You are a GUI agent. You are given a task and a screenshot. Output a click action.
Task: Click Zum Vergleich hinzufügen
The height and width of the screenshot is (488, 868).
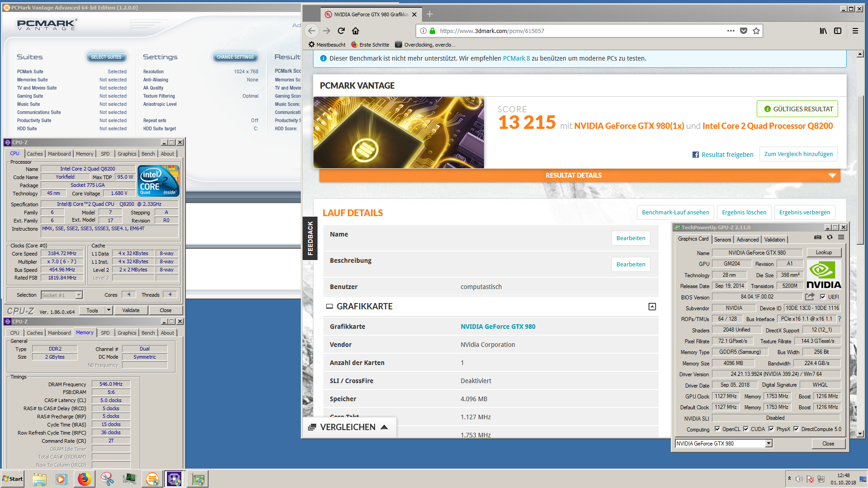[x=798, y=154]
